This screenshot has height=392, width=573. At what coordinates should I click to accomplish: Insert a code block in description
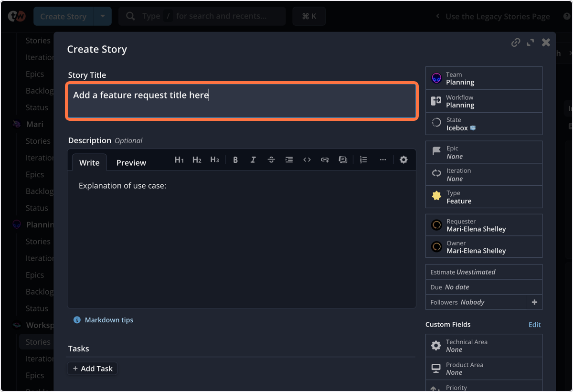307,160
